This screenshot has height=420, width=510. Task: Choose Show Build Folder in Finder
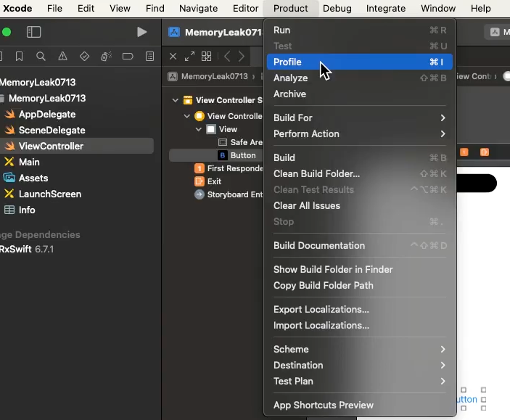360,269
